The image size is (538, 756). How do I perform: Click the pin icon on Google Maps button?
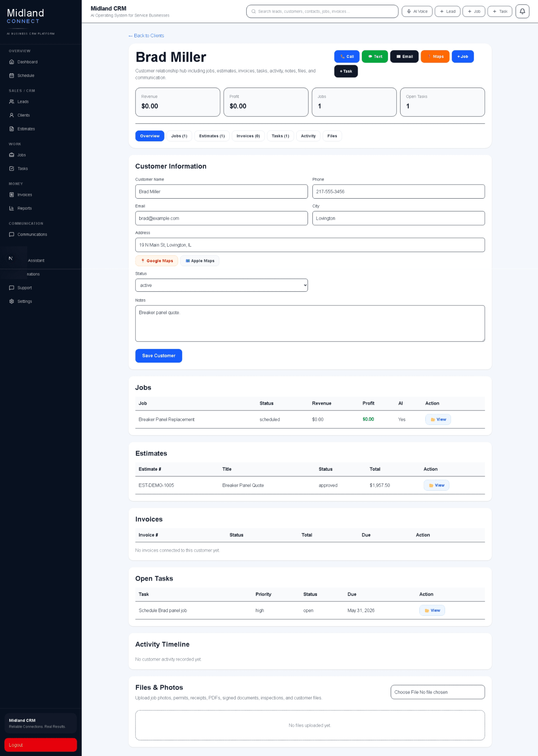click(x=143, y=261)
